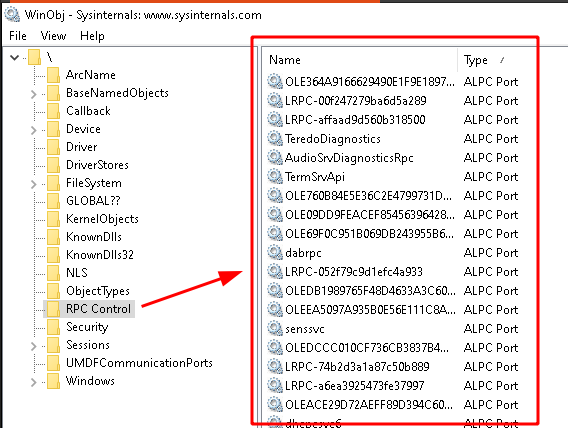Click gear icon next to AudioSrvDiagnosticsRpc

275,158
